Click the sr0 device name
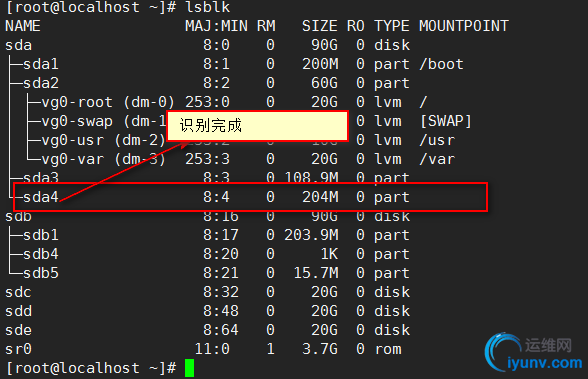 [18, 349]
